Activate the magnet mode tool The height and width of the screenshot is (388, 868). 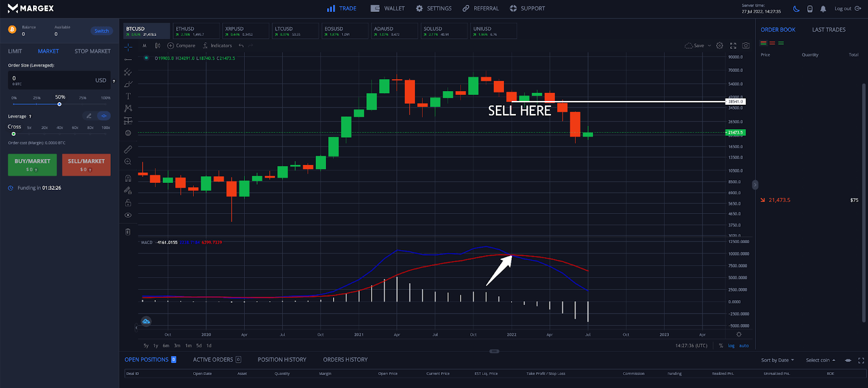tap(128, 178)
